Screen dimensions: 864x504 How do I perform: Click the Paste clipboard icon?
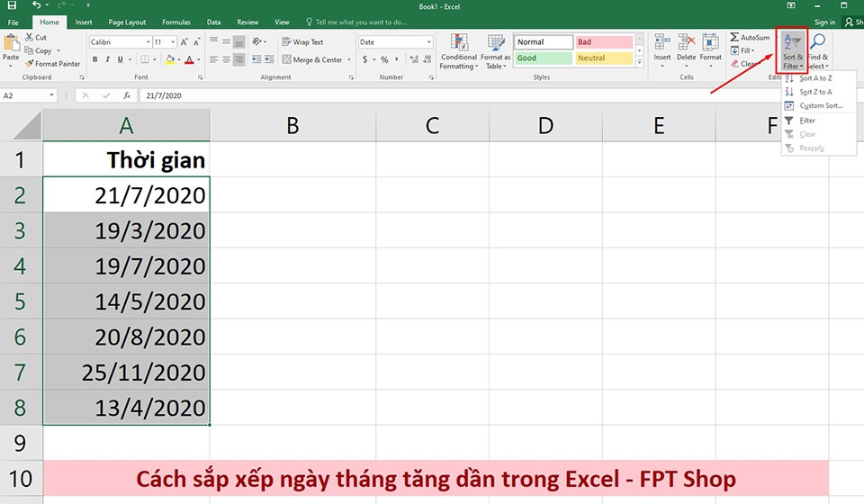coord(11,43)
